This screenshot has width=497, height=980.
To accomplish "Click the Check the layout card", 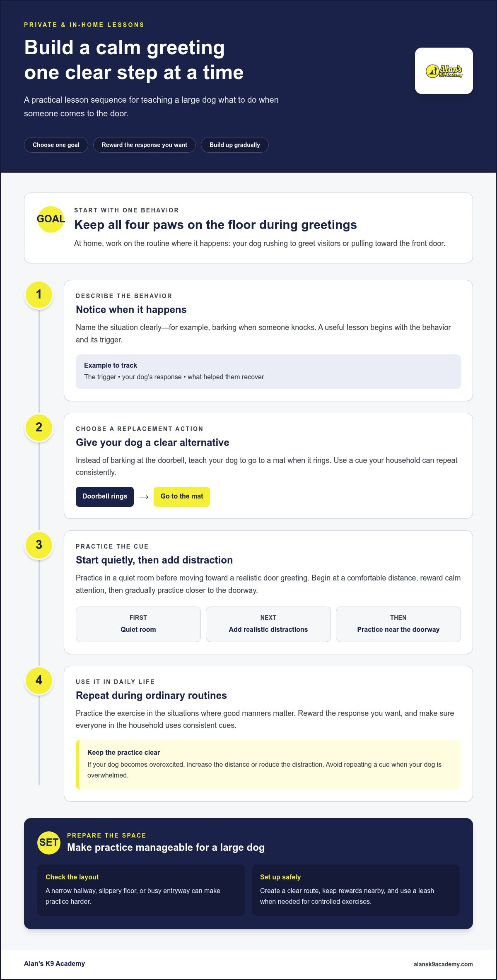I will coord(141,890).
